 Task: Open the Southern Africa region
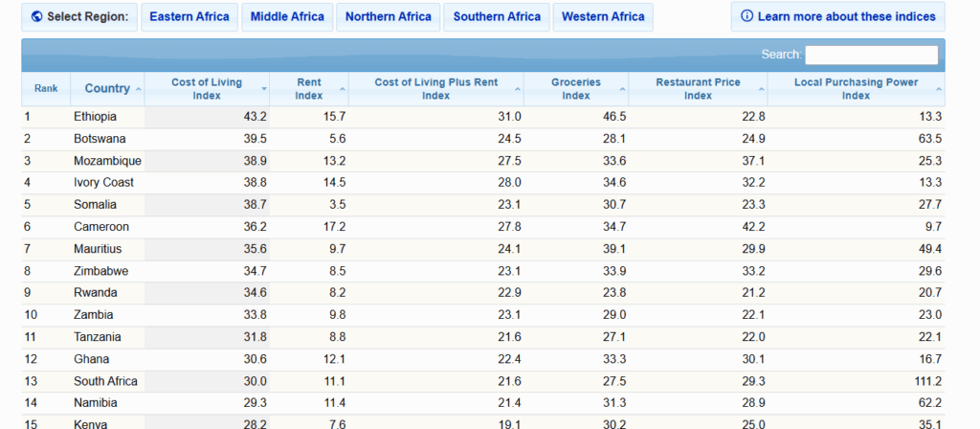(x=497, y=17)
